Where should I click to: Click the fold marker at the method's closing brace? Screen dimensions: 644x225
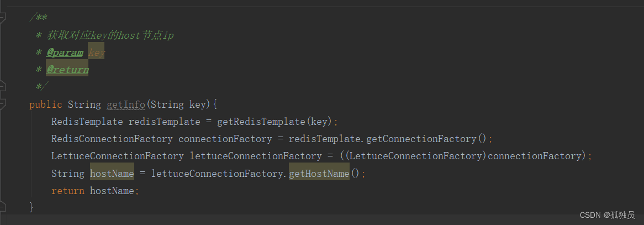(3, 207)
